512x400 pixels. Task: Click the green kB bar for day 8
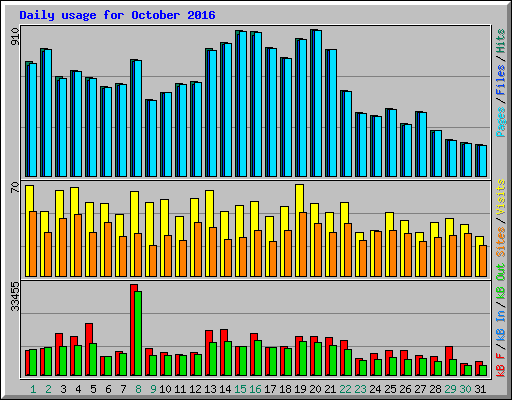point(138,333)
